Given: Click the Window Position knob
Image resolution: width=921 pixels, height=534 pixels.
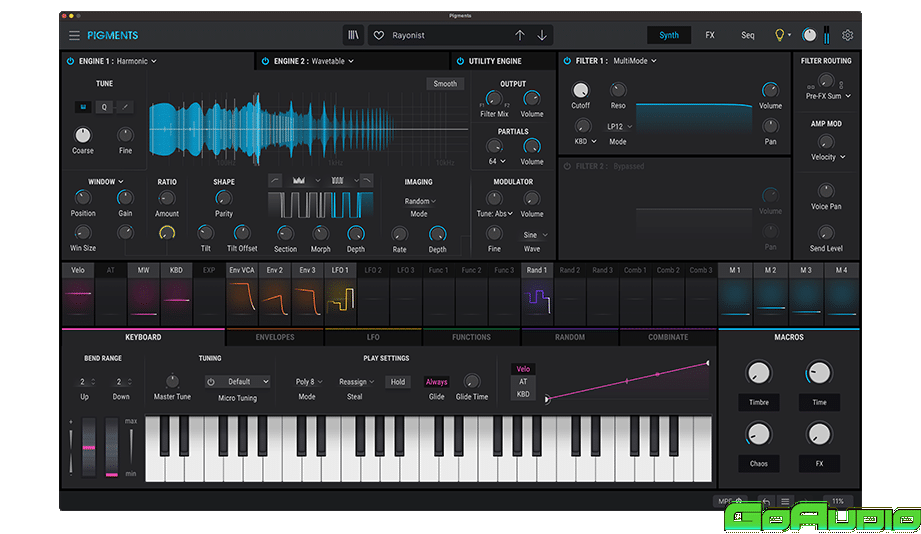Looking at the screenshot, I should click(83, 198).
